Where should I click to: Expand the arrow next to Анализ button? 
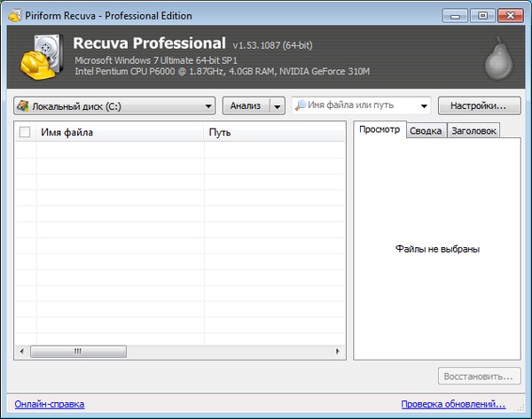pos(277,106)
